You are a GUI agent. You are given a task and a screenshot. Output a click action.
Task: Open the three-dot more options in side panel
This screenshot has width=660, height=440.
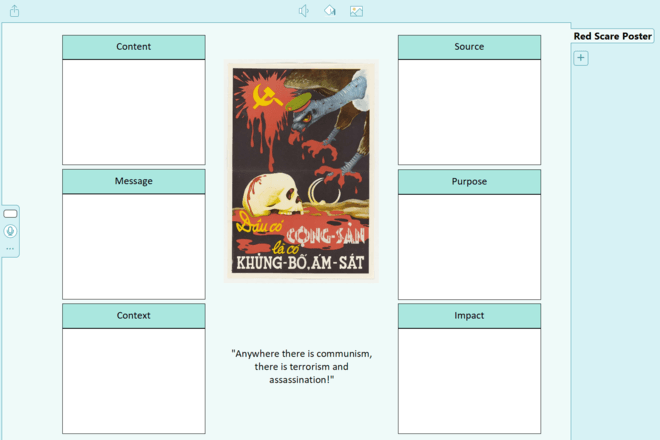point(10,249)
